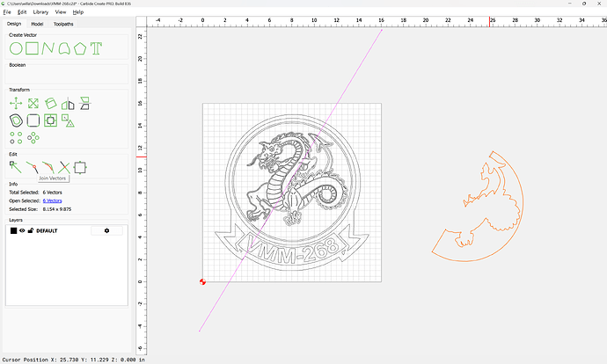This screenshot has height=364, width=607.
Task: Select the Circle create vector tool
Action: [15, 48]
